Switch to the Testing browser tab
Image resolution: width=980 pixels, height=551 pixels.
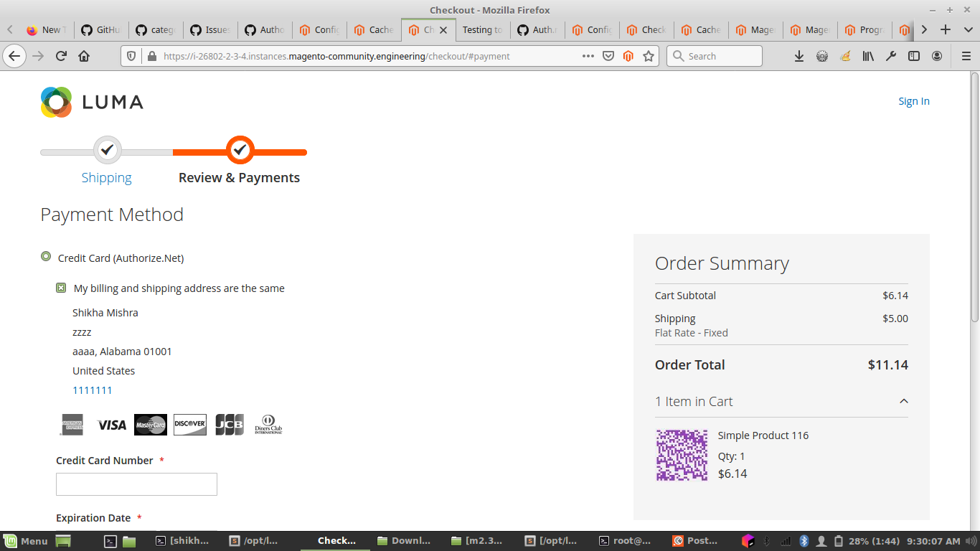(x=482, y=29)
